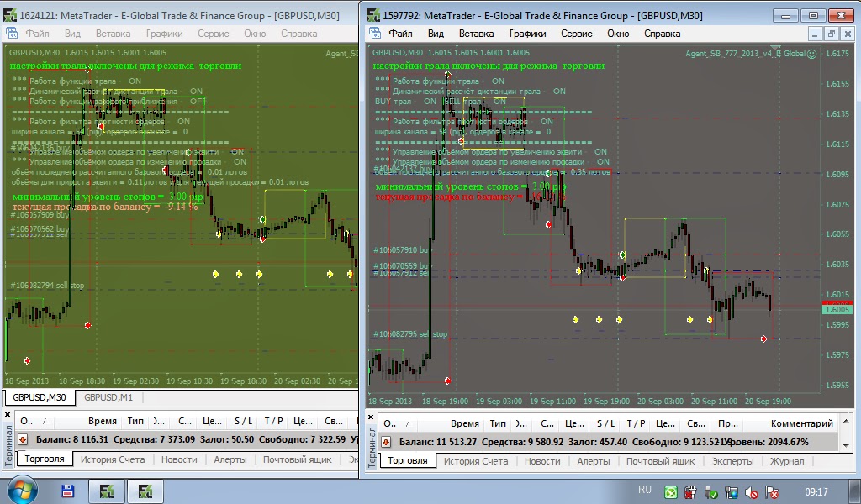
Task: Open Графики menu in right window 1597792
Action: coord(527,34)
